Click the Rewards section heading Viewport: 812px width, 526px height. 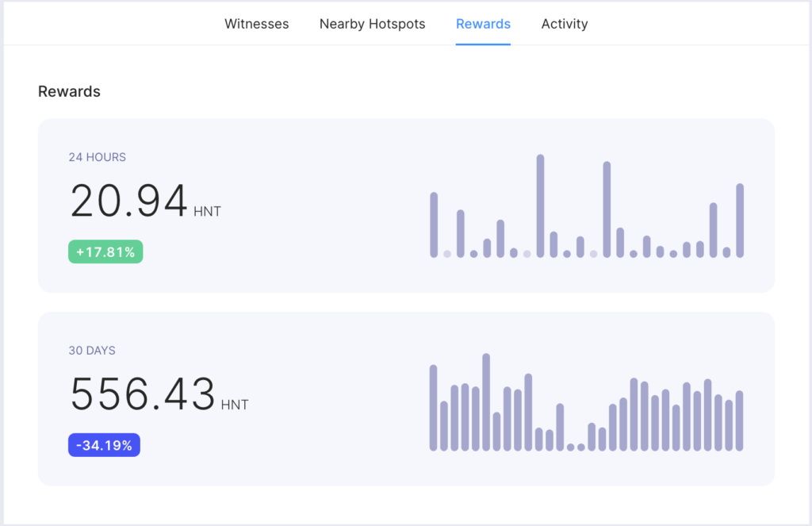point(69,91)
